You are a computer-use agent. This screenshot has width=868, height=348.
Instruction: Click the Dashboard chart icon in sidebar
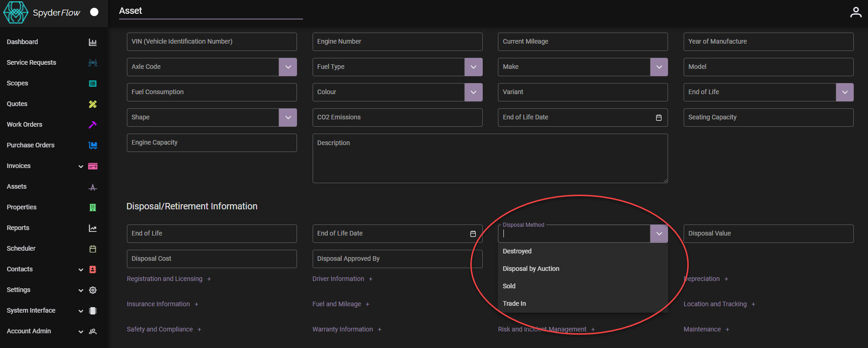pos(92,42)
